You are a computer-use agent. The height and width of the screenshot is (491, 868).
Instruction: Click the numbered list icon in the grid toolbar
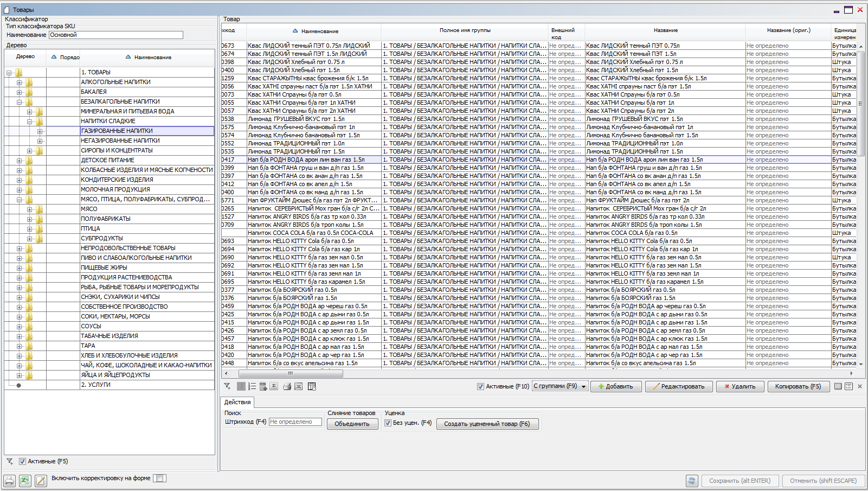(x=252, y=386)
